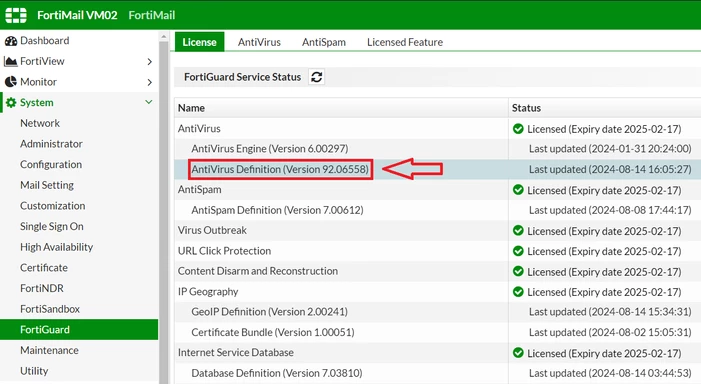Screen dimensions: 701x384
Task: Click the green check icon for Virus Outbreak
Action: coord(518,231)
